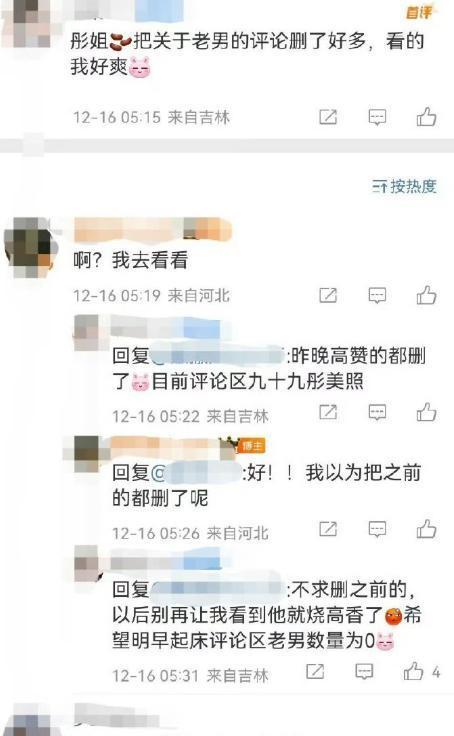Share the 12-16 05:15 Jilin comment
454x736 pixels.
[x=328, y=117]
